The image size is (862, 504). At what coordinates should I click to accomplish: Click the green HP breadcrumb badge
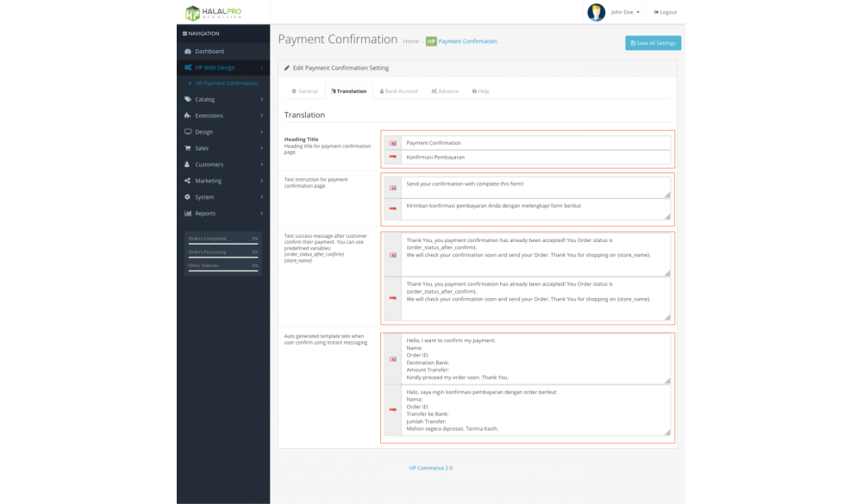tap(431, 41)
